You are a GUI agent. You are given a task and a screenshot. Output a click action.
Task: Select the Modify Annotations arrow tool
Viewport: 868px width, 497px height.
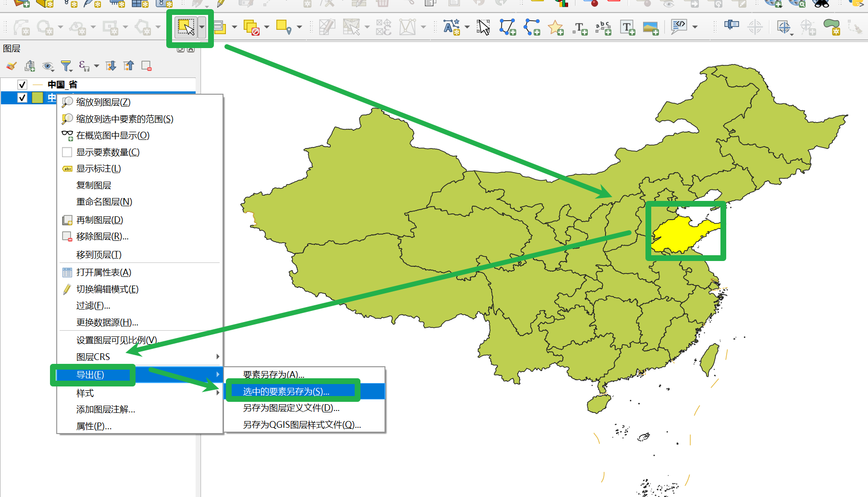pos(484,27)
